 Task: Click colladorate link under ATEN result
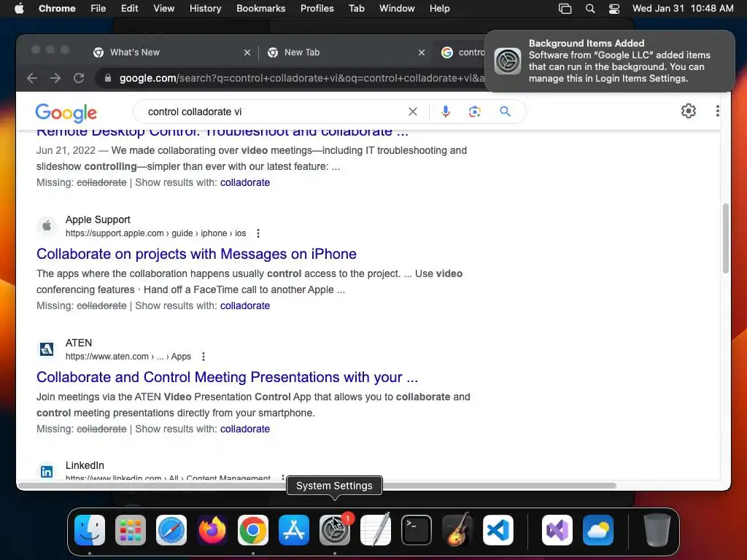[x=245, y=429]
